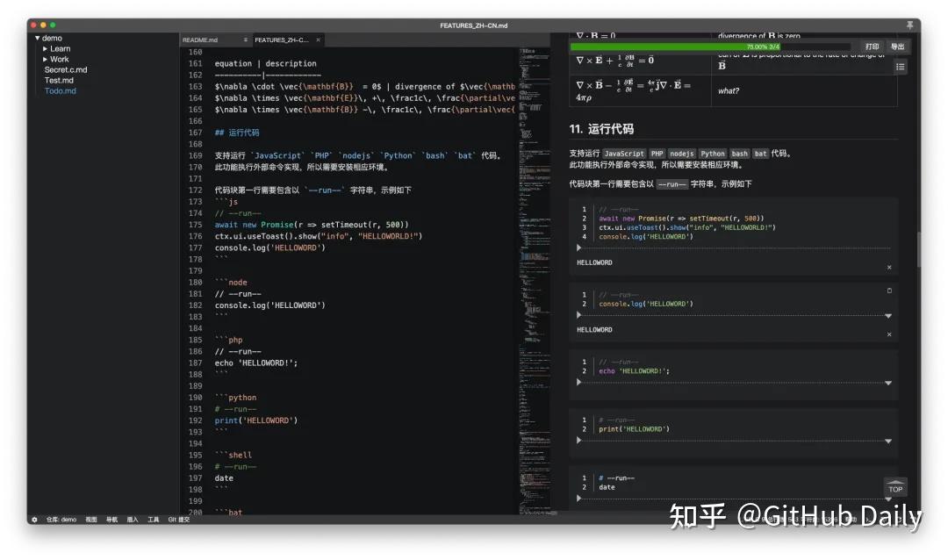
Task: Open settings gear in status bar
Action: pos(34,520)
